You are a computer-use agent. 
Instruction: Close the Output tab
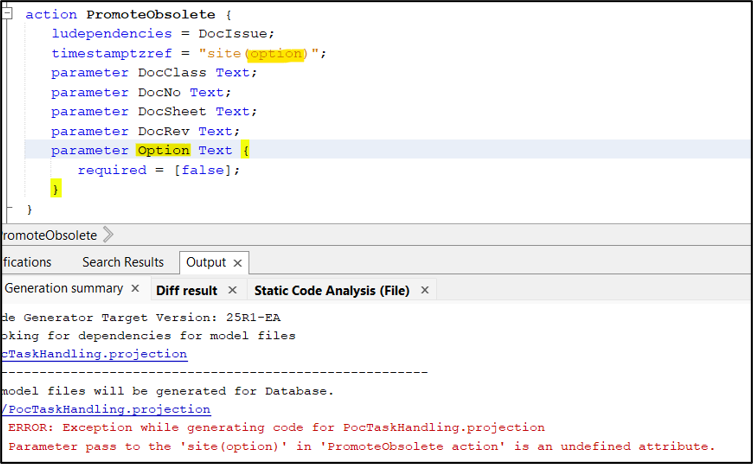238,263
